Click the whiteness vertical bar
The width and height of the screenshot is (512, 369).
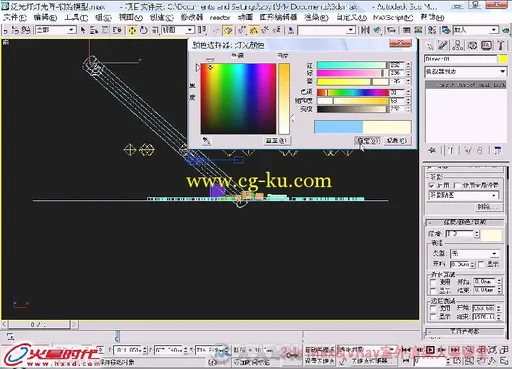(x=284, y=99)
